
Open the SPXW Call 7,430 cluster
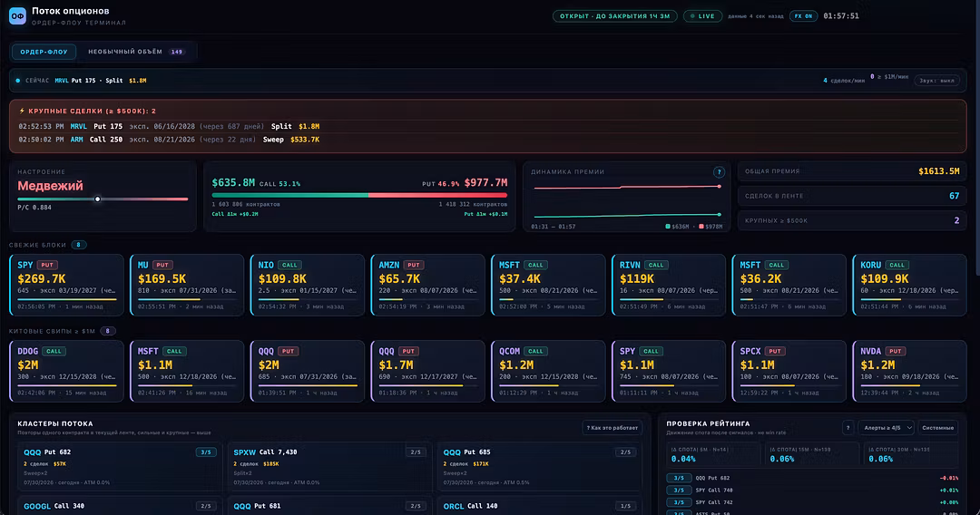tap(328, 467)
